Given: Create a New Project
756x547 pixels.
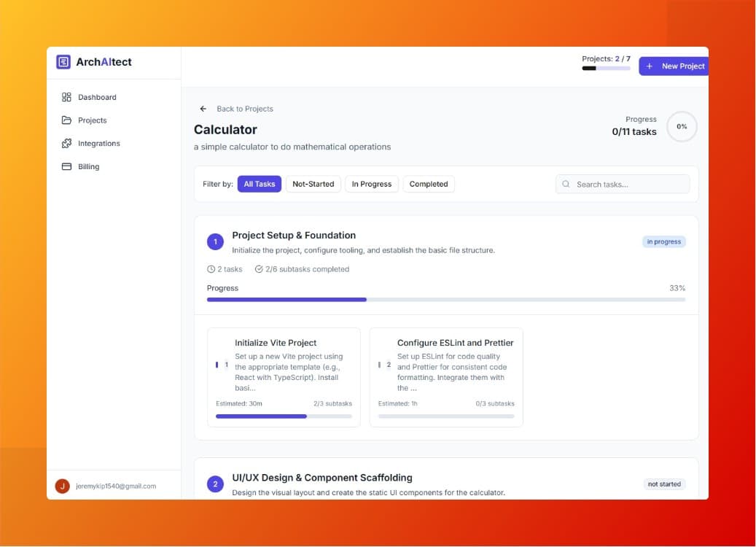Looking at the screenshot, I should pos(674,66).
